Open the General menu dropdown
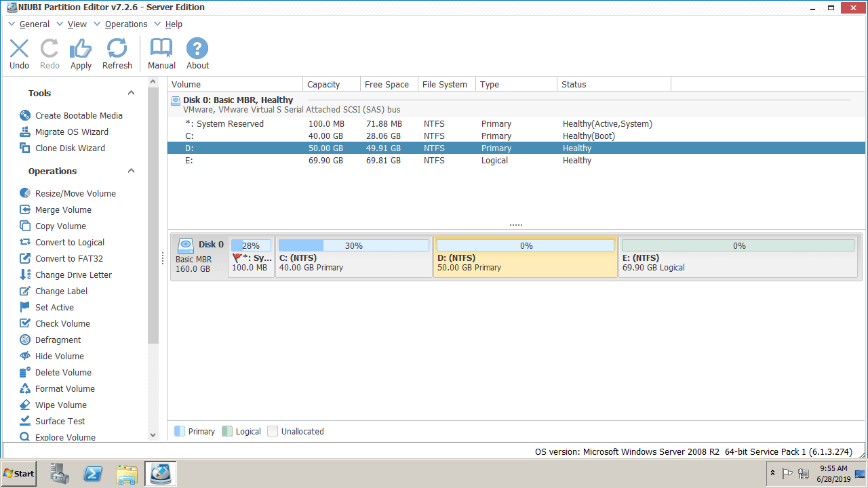 pos(34,24)
